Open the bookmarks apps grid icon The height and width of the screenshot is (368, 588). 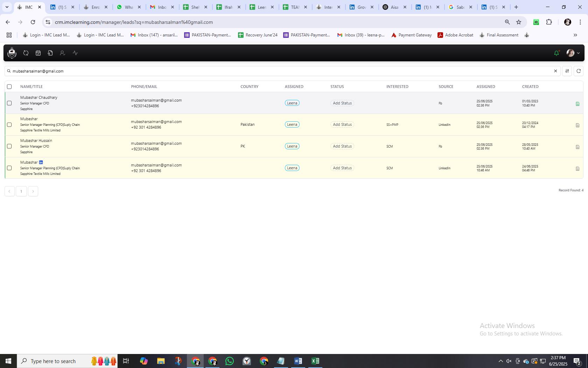[x=9, y=35]
